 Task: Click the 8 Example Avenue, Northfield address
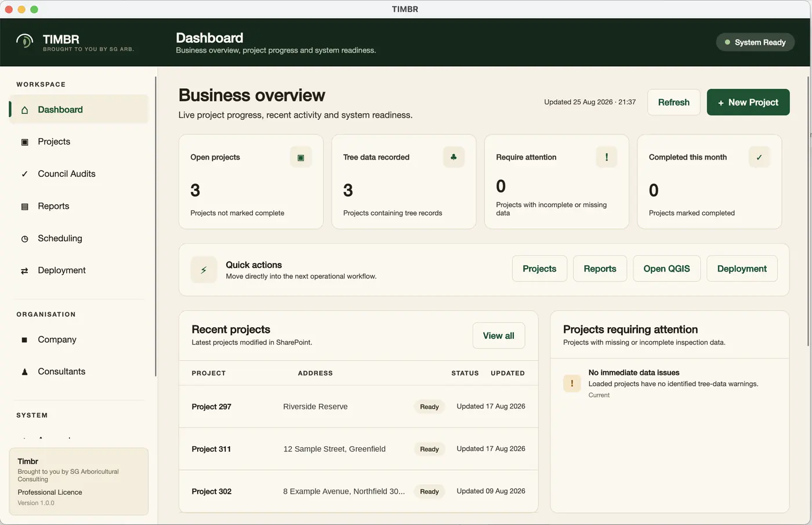[x=344, y=491]
